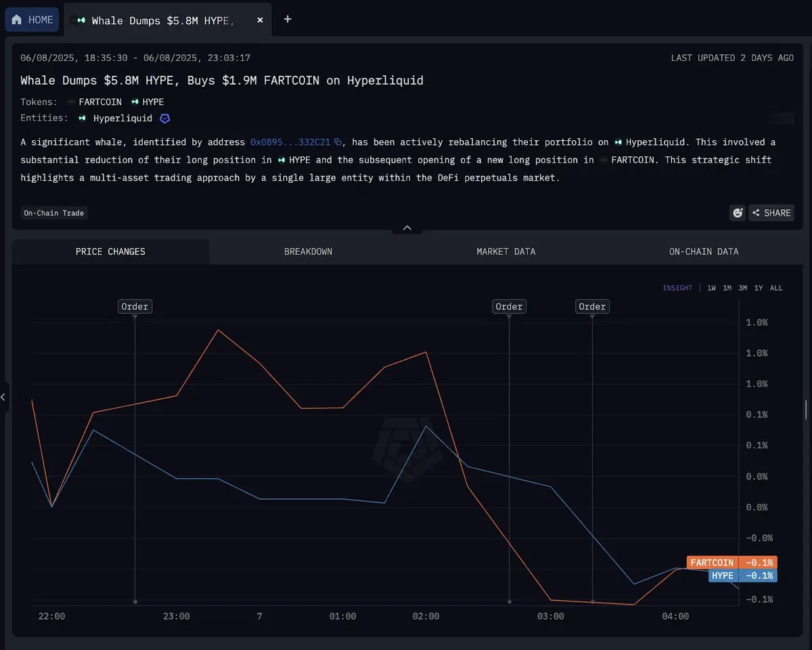
Task: Click the HYPE -0.1% series label
Action: point(743,576)
